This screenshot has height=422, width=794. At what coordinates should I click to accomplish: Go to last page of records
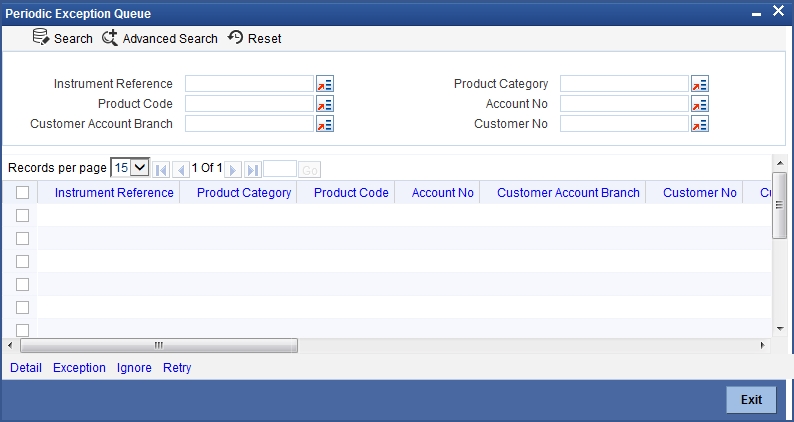(x=253, y=170)
